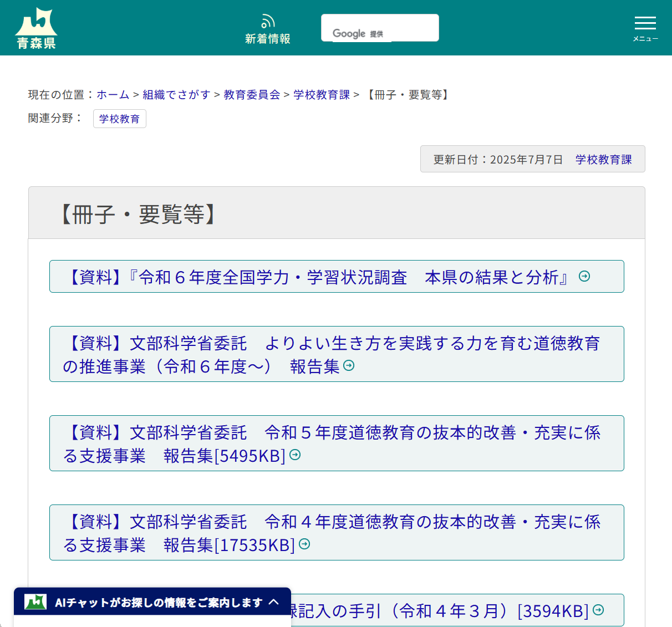Select the 学校教育 category tag

pyautogui.click(x=119, y=119)
